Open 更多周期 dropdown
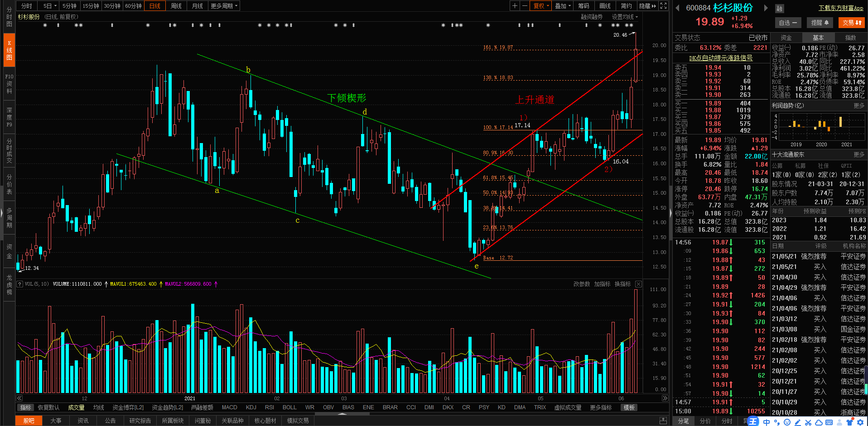 [x=224, y=6]
